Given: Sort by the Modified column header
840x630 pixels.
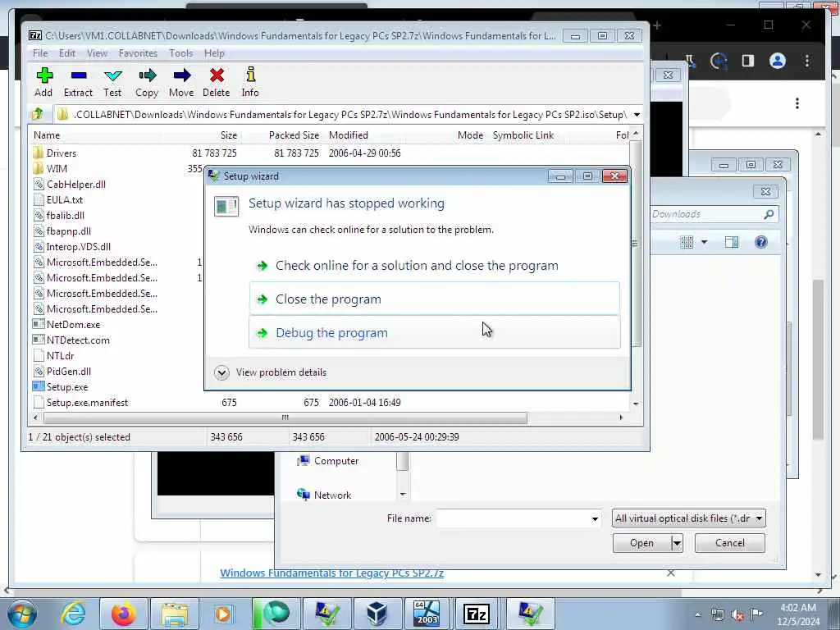Looking at the screenshot, I should 348,135.
